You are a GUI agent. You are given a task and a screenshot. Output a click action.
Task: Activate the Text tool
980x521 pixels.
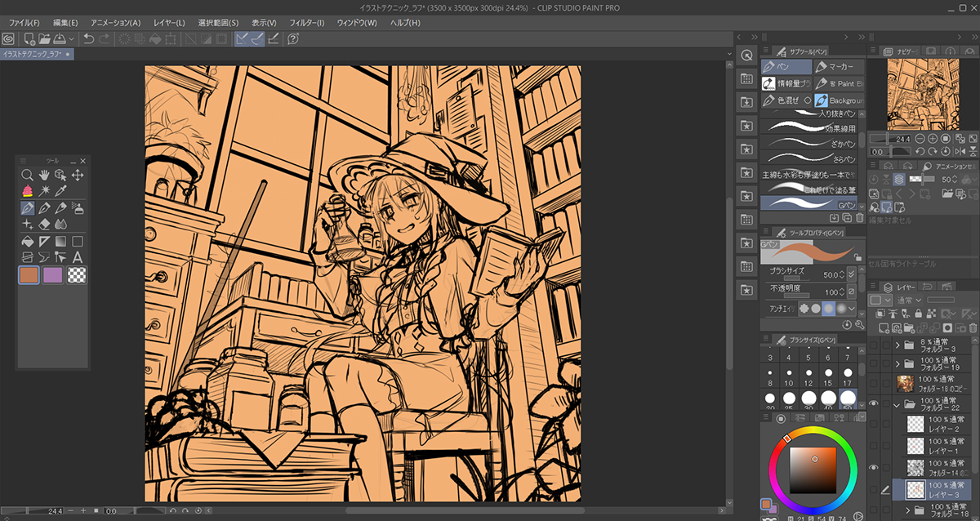coord(78,257)
